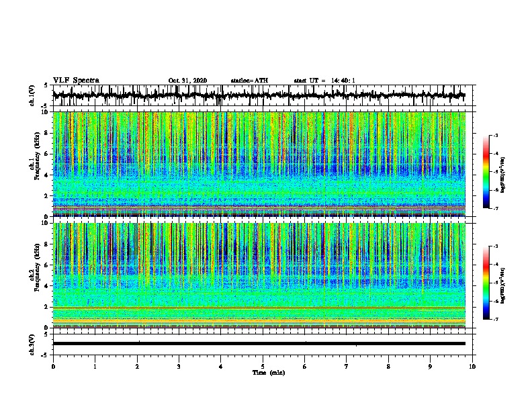
Task: Click the "8" kHz tick on ch.2 frequency axis
Action: (x=47, y=244)
